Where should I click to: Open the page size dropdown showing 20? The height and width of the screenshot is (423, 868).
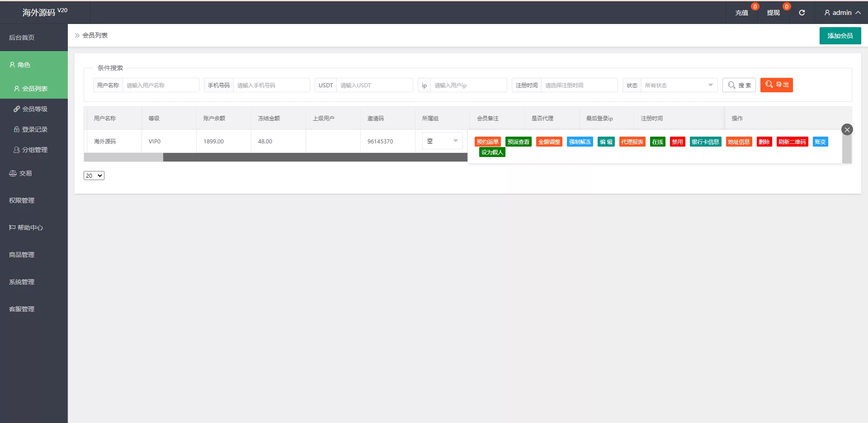point(94,176)
